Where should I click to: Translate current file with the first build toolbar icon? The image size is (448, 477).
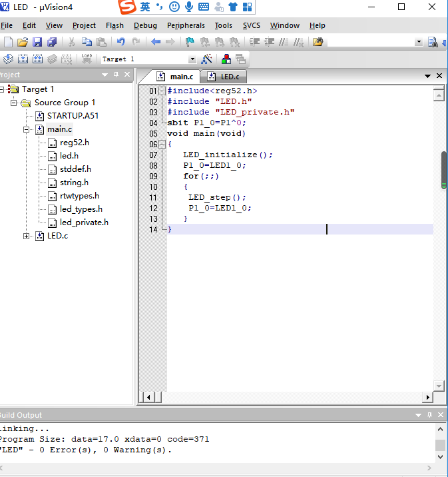point(8,59)
